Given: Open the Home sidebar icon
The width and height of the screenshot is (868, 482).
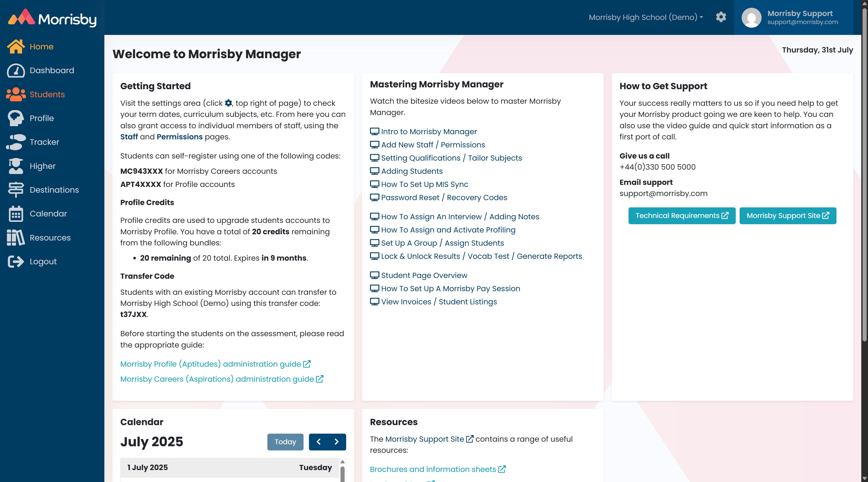Looking at the screenshot, I should pos(16,47).
